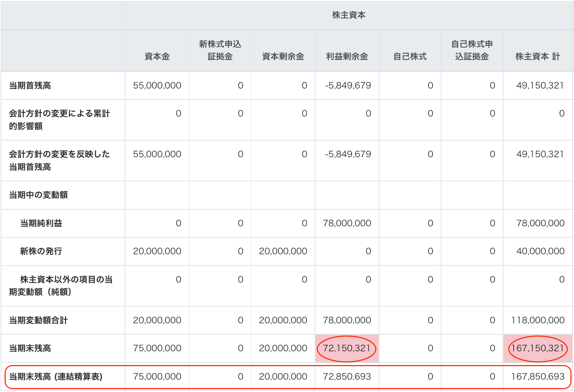The width and height of the screenshot is (574, 392).
Task: Click the 新株の発行 row label
Action: tap(40, 251)
